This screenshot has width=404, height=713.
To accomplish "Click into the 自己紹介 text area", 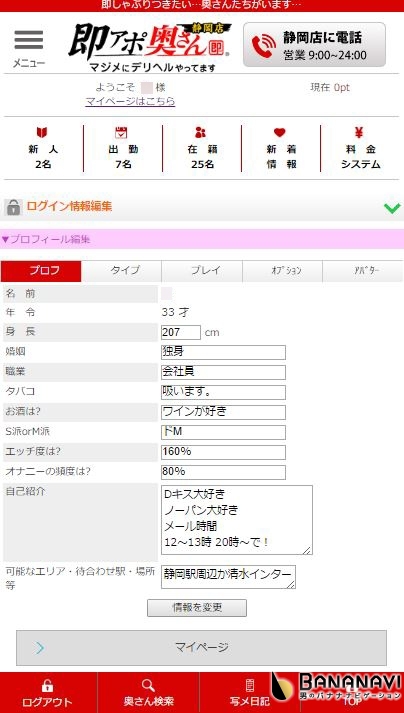I will tap(237, 520).
